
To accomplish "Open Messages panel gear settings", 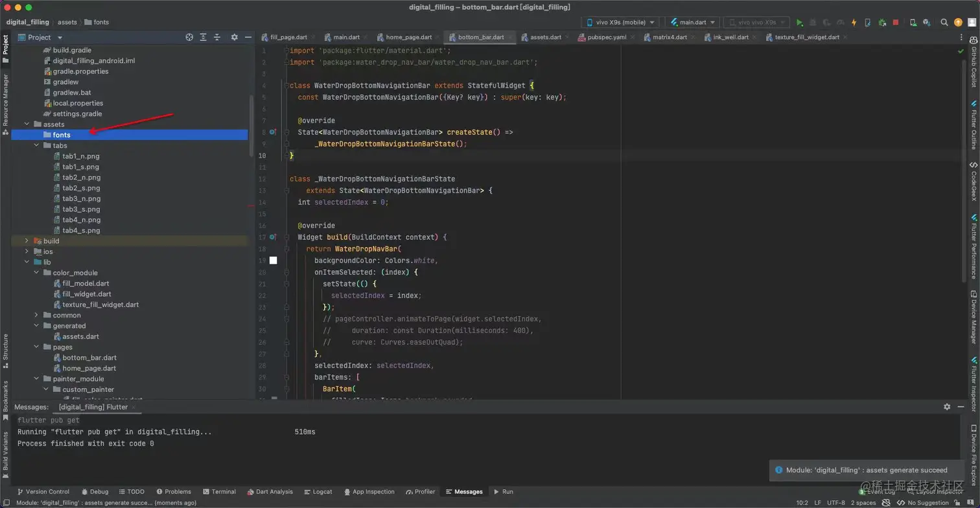I will point(947,407).
